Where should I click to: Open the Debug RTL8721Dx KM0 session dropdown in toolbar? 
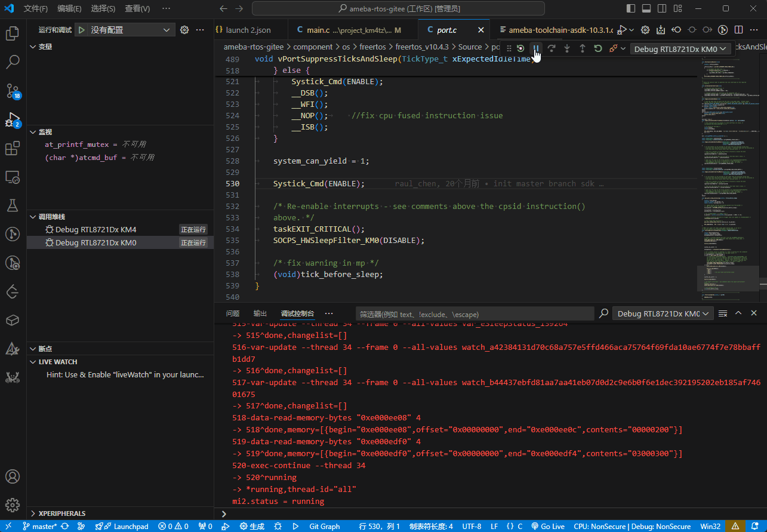click(x=680, y=49)
